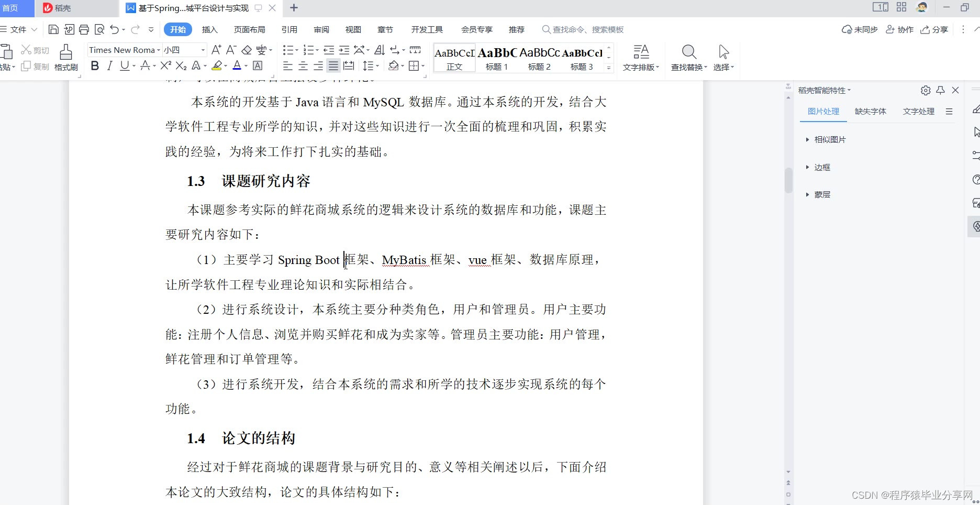Copy selection with the 复制 icon

[35, 66]
